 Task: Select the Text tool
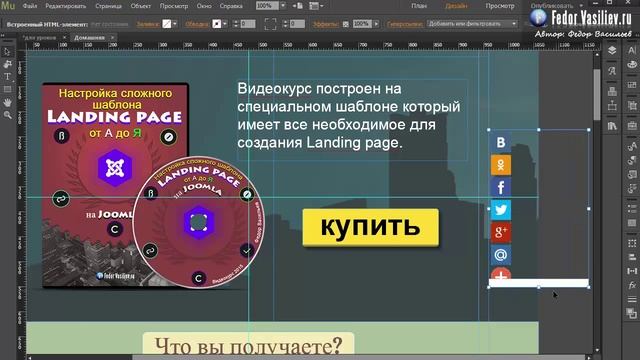(7, 77)
